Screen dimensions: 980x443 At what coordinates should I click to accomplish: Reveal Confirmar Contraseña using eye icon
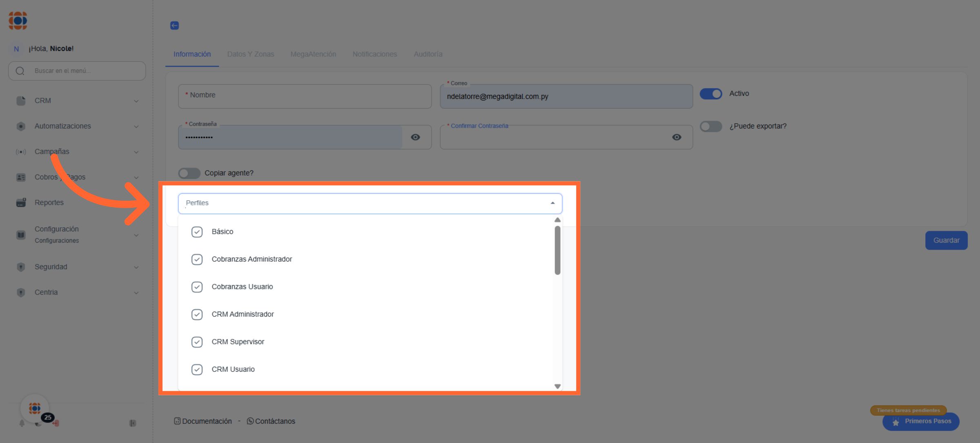click(676, 137)
